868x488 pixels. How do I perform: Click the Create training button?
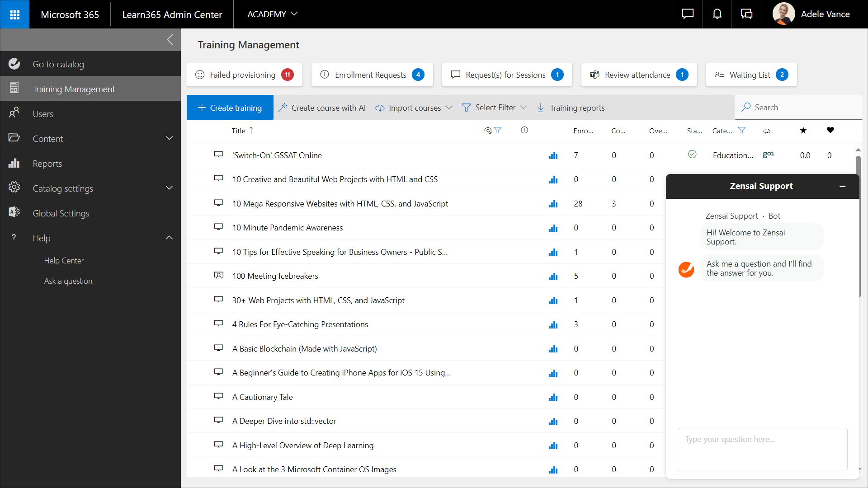click(230, 108)
